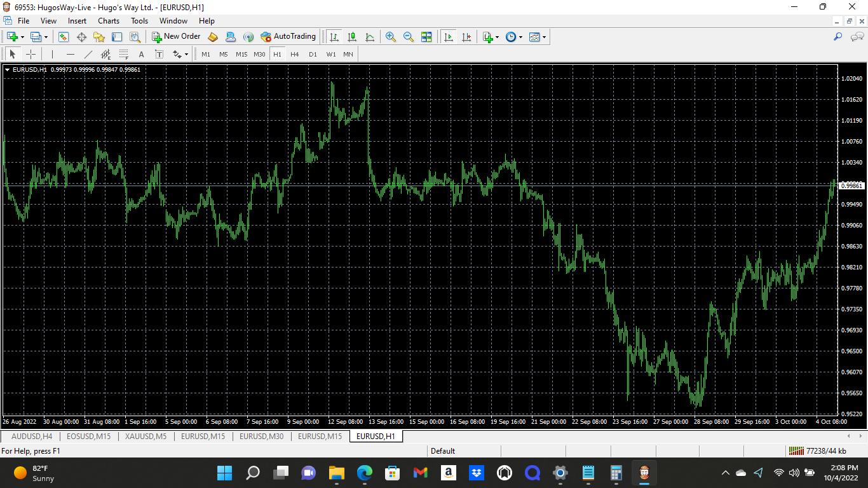Switch chart to candlesticks mode

coord(352,37)
